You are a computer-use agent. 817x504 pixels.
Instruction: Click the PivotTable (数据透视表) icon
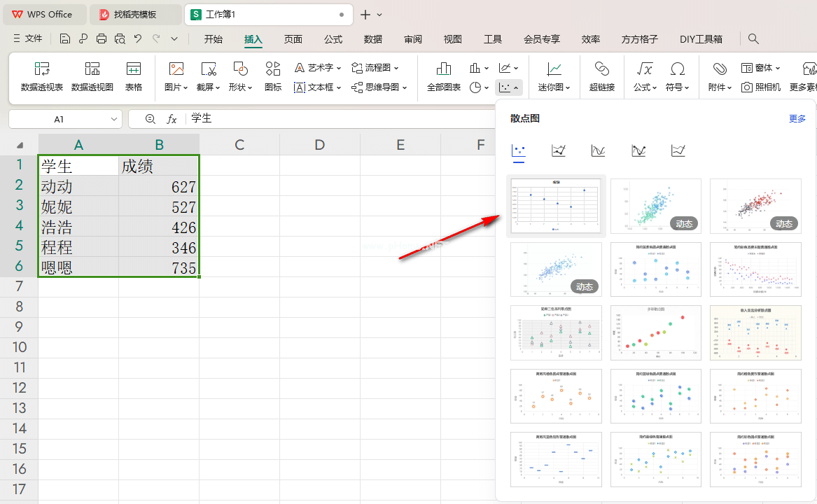pos(42,76)
